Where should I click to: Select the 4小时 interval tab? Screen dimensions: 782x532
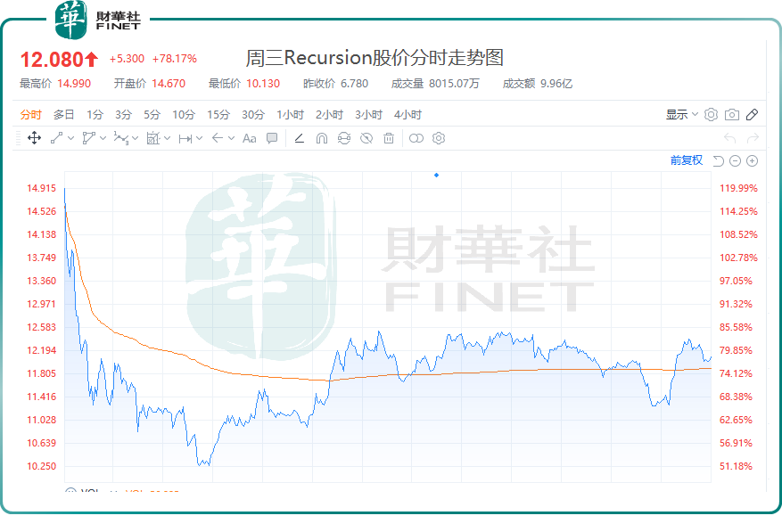coord(408,115)
